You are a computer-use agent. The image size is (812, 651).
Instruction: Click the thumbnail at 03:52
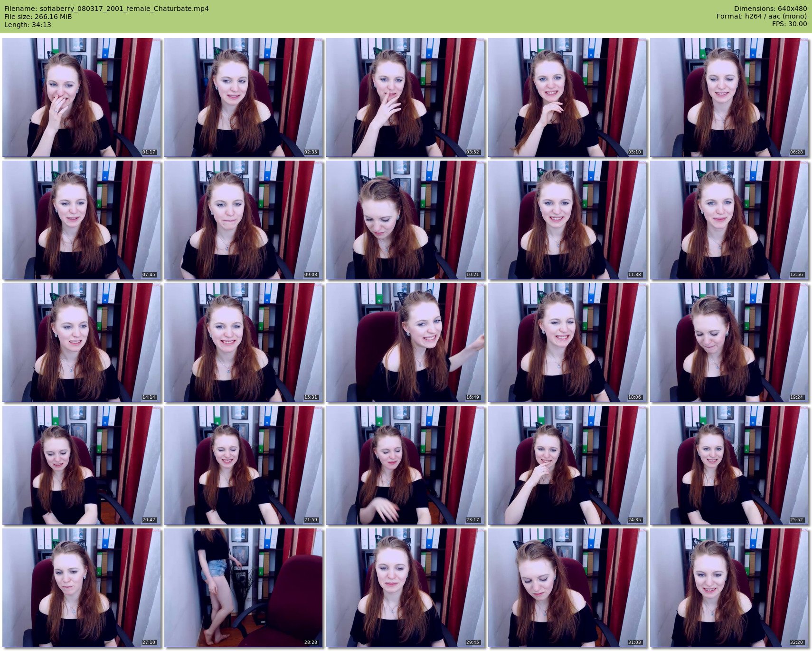[x=406, y=97]
